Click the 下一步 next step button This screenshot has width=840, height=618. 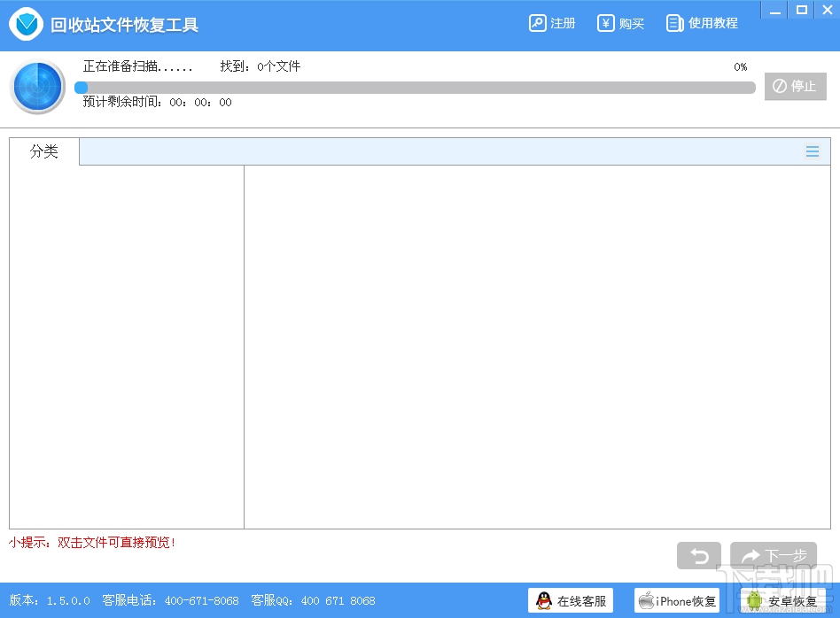point(773,556)
